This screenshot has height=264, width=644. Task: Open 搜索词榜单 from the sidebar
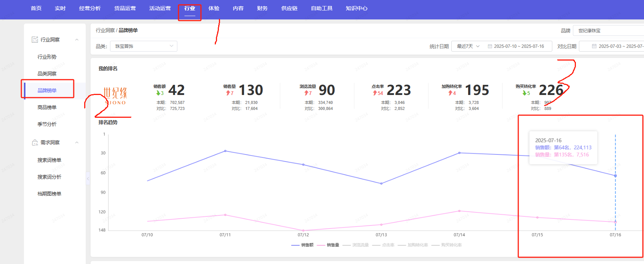(x=49, y=160)
